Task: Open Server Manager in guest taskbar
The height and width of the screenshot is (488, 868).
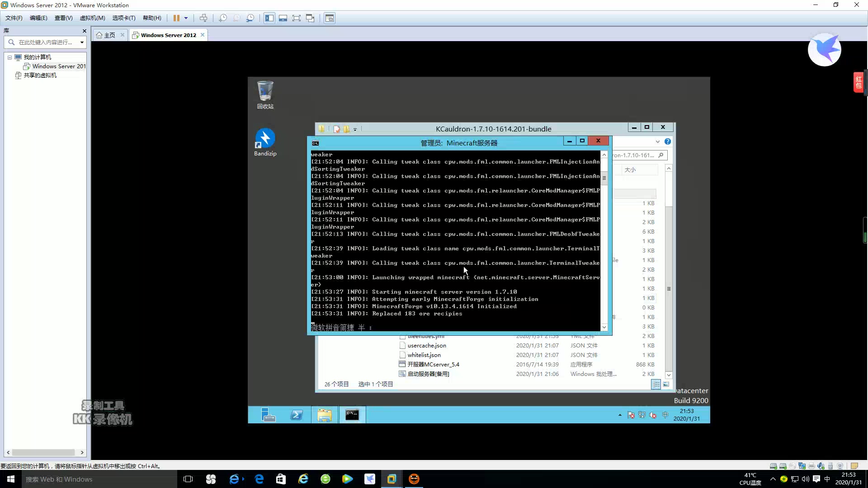Action: (269, 415)
